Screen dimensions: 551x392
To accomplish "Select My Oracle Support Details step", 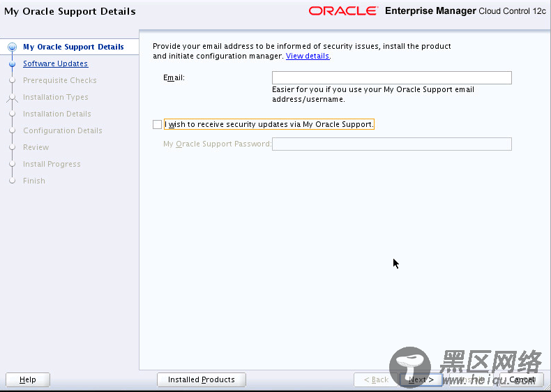I will click(73, 47).
